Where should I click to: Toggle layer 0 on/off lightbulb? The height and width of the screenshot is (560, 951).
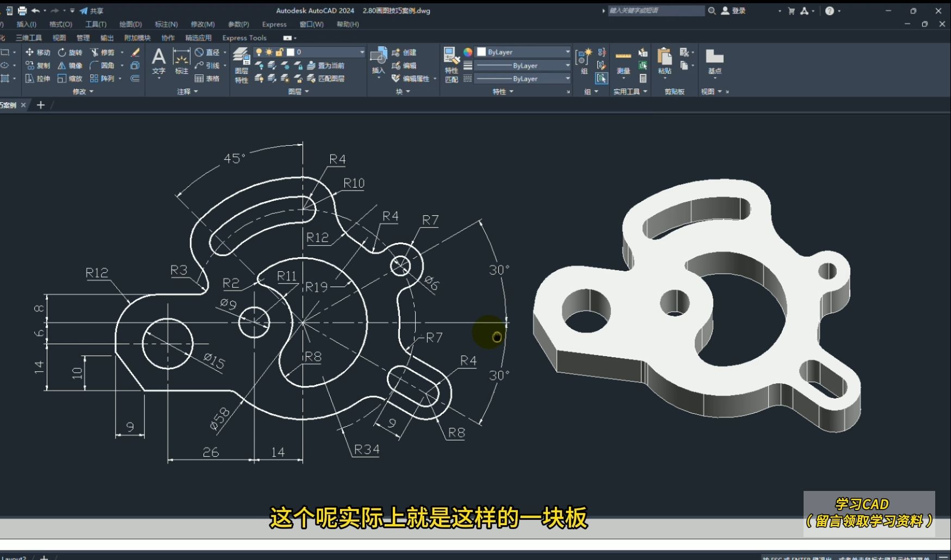pos(259,52)
